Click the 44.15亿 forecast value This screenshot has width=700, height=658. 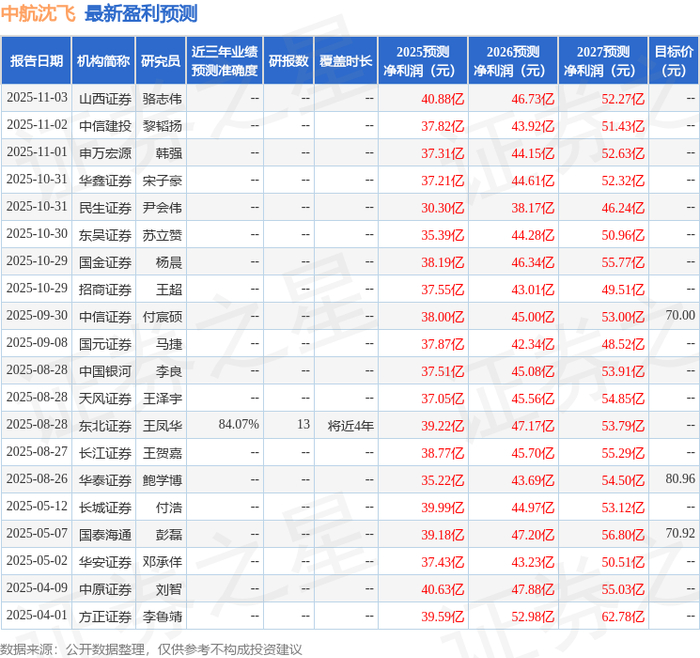click(x=533, y=153)
